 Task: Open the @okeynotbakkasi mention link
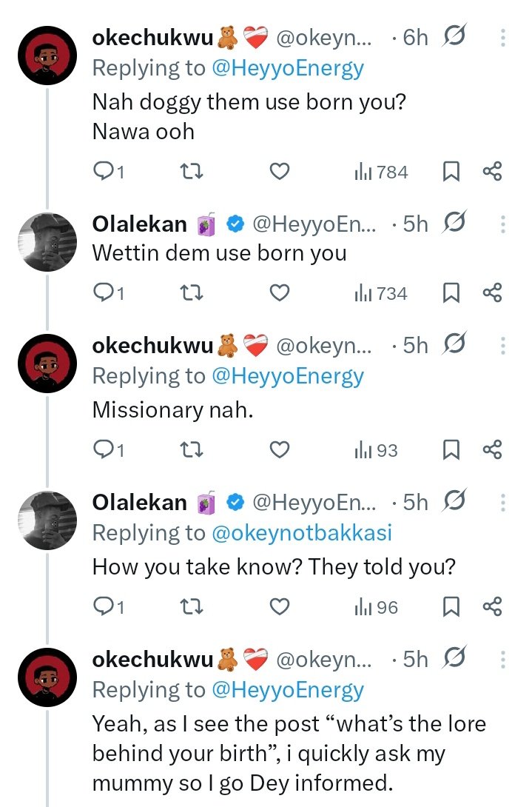click(x=302, y=533)
